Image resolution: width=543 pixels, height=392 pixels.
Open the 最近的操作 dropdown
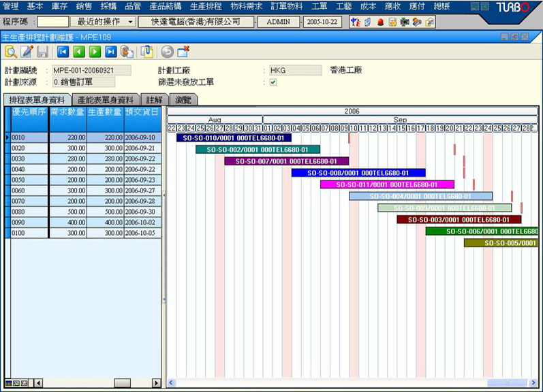point(103,22)
